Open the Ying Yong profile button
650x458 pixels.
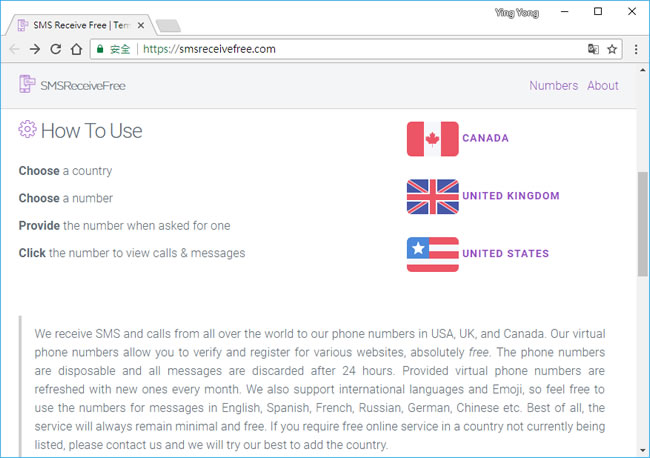pyautogui.click(x=517, y=13)
